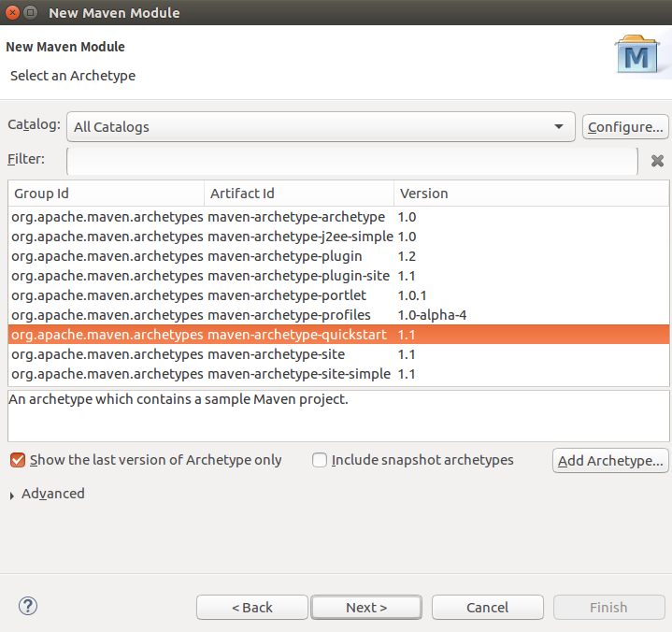The image size is (672, 632).
Task: Select the maven-archetype-quickstart row
Action: [338, 335]
